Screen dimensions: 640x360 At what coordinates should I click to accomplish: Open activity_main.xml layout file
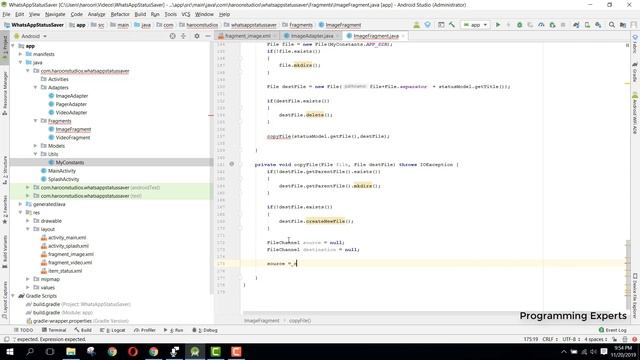click(x=67, y=237)
